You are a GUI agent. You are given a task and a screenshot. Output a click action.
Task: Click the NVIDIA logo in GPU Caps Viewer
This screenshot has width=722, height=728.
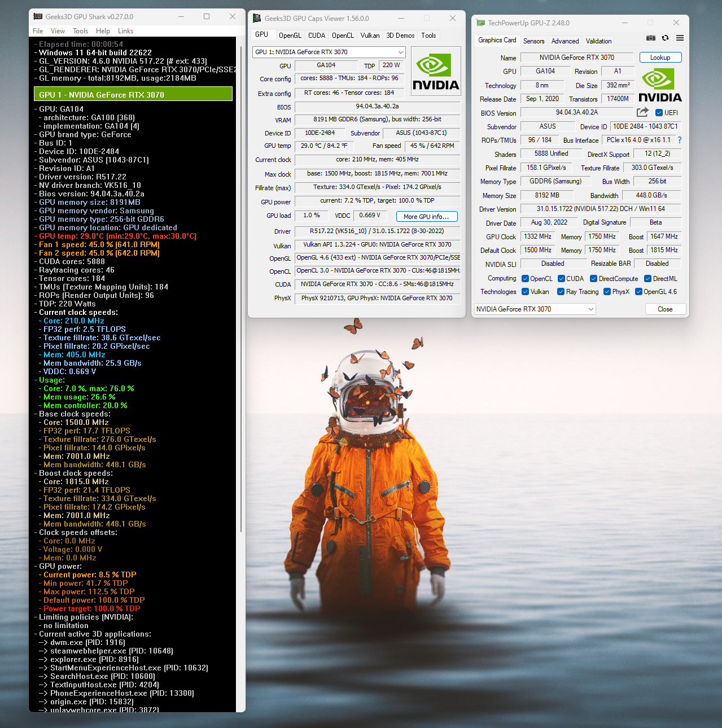pos(436,71)
